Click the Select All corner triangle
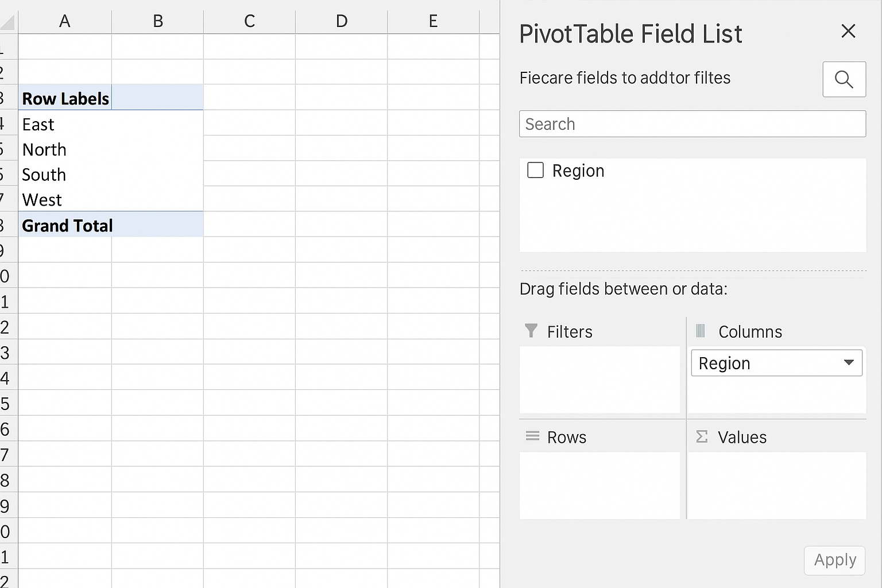 point(8,22)
